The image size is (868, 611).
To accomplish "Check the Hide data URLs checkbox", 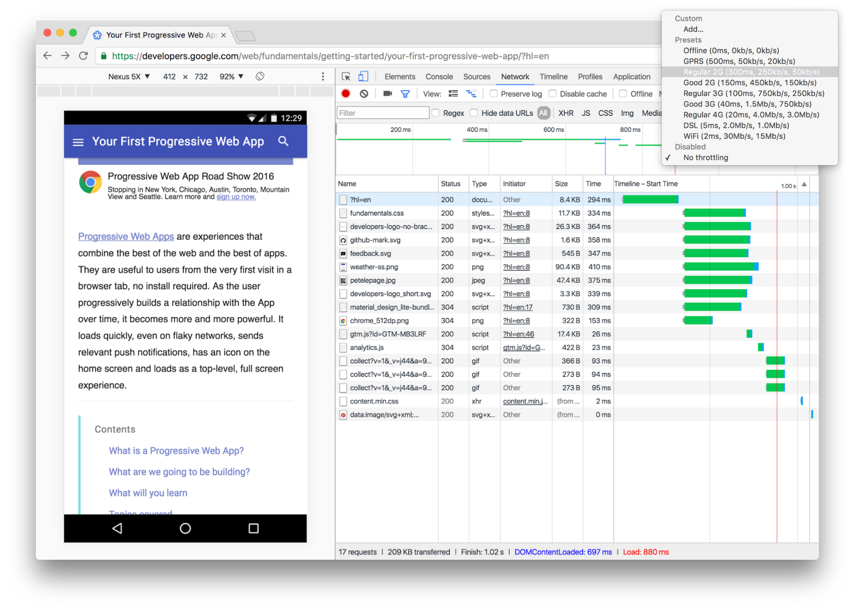I will [474, 113].
